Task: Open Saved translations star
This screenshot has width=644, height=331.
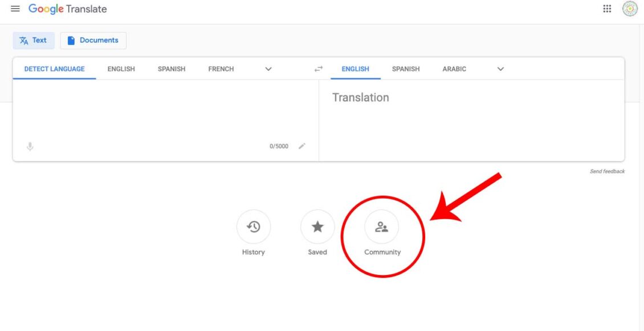Action: [x=317, y=227]
